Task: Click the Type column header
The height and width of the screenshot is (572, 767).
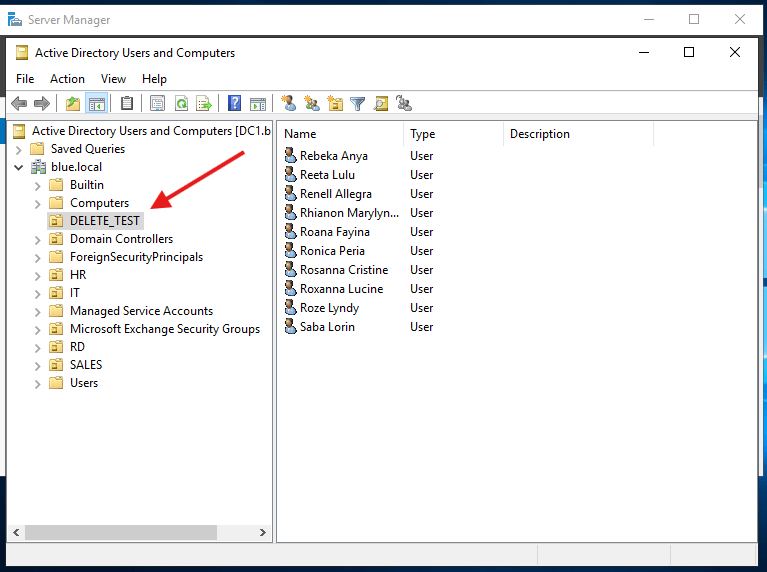Action: click(452, 134)
